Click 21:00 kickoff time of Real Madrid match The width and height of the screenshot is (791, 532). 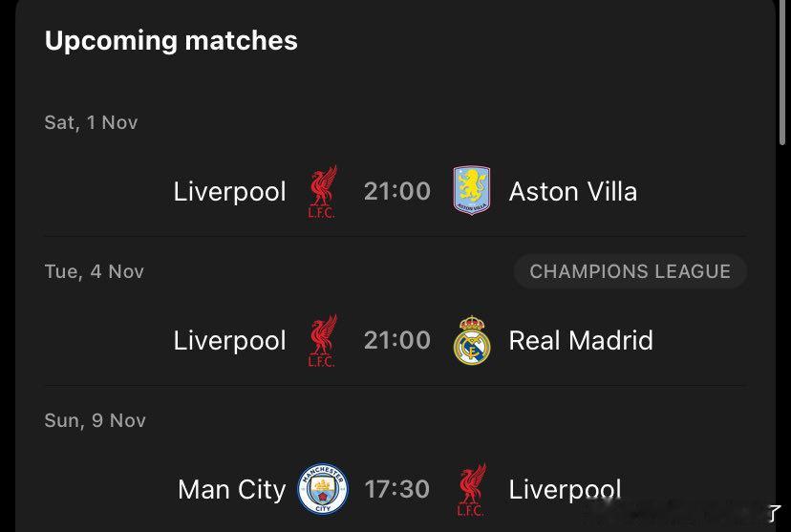[397, 340]
